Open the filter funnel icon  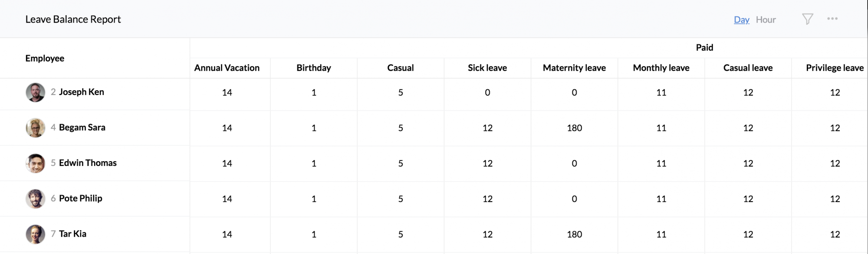coord(807,19)
